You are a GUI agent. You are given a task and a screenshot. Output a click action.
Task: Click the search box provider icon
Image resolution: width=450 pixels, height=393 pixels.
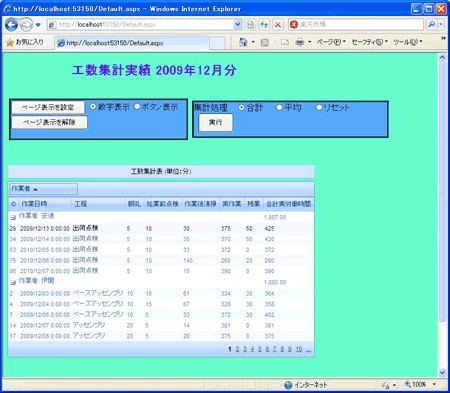coord(294,24)
